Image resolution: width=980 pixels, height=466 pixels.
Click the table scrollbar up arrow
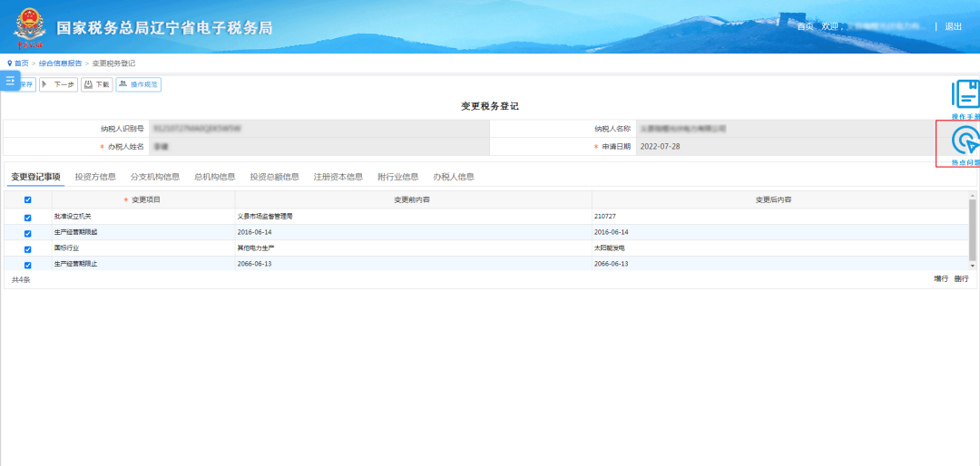pyautogui.click(x=974, y=196)
